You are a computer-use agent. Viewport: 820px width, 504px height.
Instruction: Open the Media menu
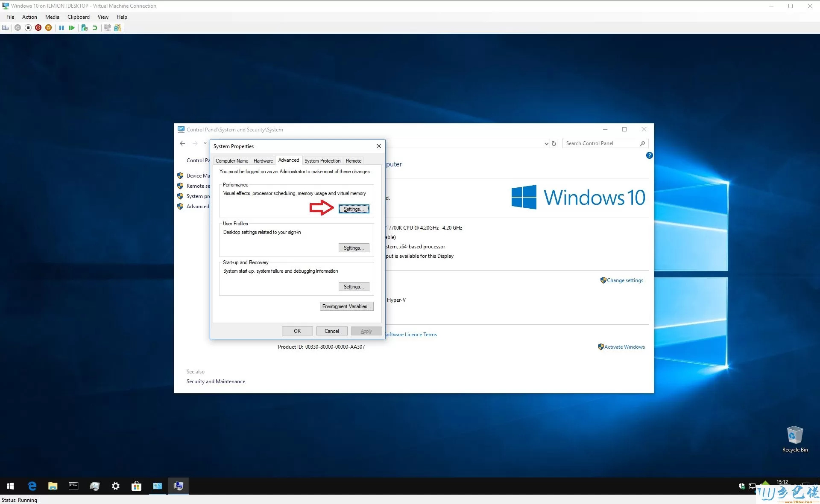tap(52, 17)
